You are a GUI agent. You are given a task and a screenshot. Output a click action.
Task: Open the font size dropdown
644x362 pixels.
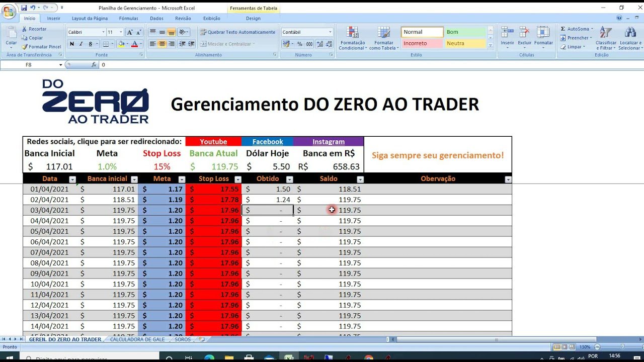(x=121, y=32)
